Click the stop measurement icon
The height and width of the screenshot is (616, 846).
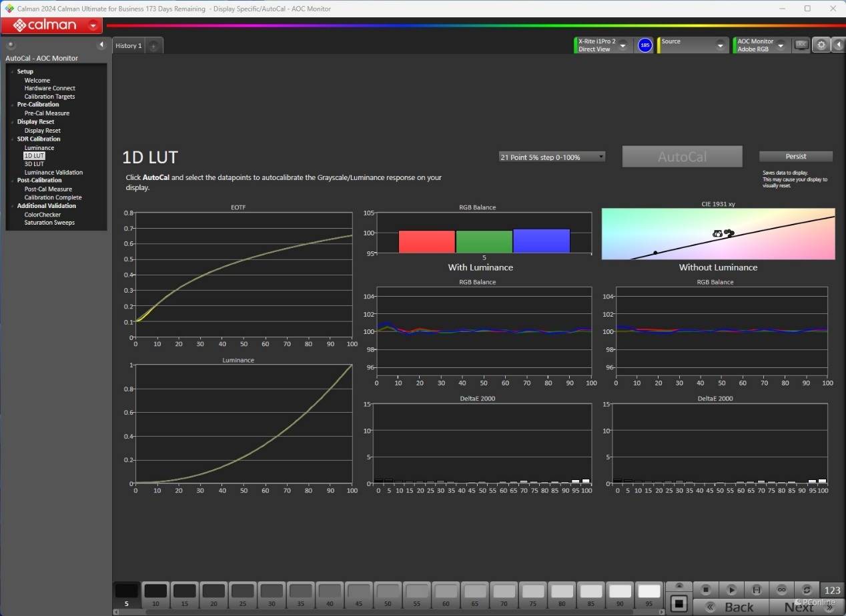click(x=706, y=590)
